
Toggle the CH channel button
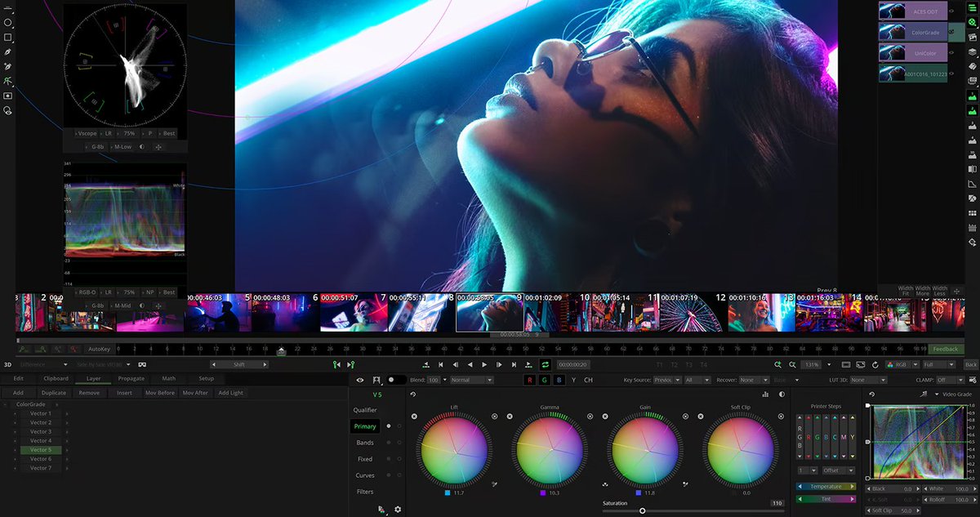click(x=588, y=380)
